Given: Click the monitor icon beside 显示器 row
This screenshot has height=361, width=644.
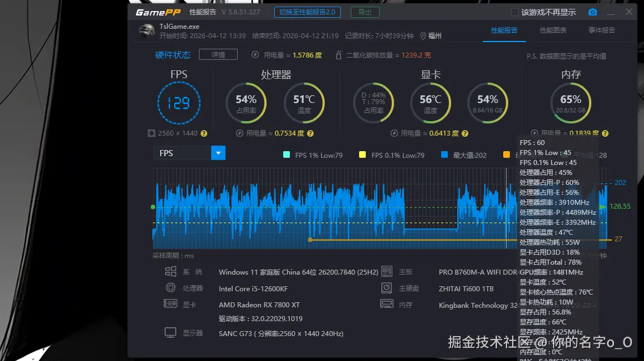Looking at the screenshot, I should [x=171, y=333].
